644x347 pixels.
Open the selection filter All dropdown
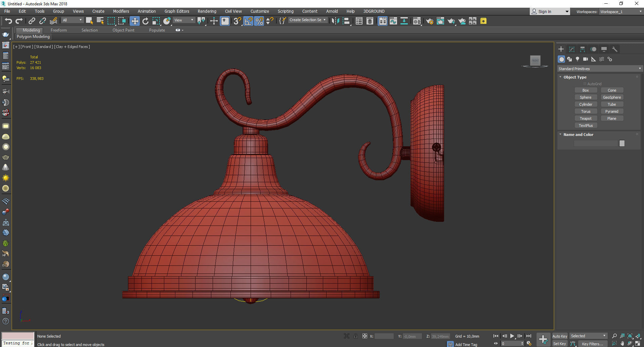point(72,20)
